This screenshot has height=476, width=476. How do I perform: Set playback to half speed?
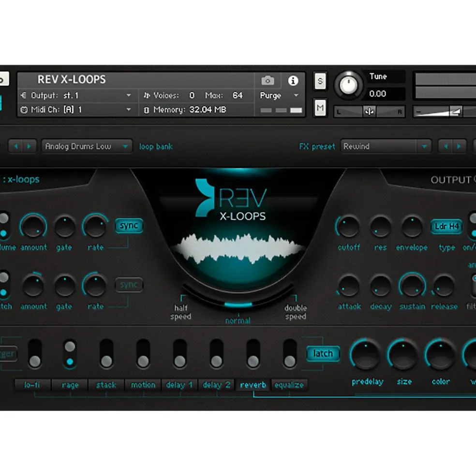pos(180,312)
